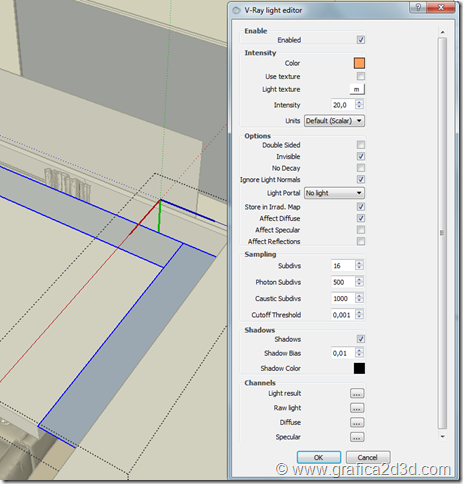The height and width of the screenshot is (484, 463).
Task: Click the title bar help button
Action: click(x=418, y=7)
